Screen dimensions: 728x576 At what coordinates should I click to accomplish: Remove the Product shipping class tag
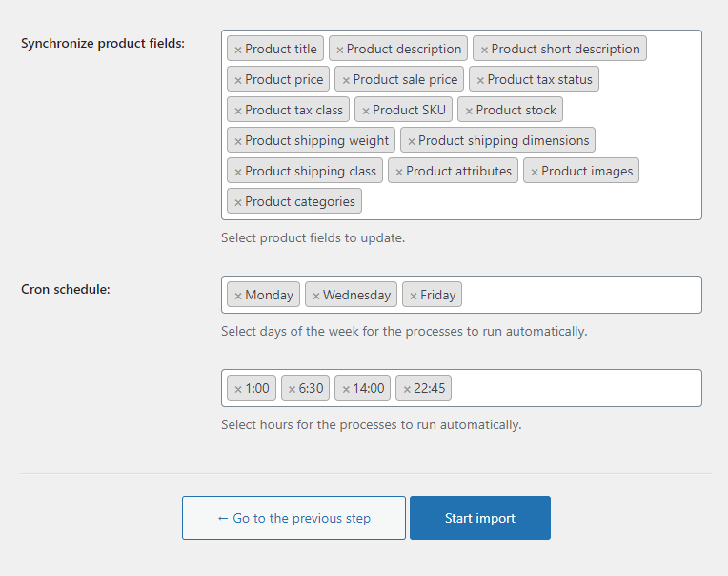(237, 172)
